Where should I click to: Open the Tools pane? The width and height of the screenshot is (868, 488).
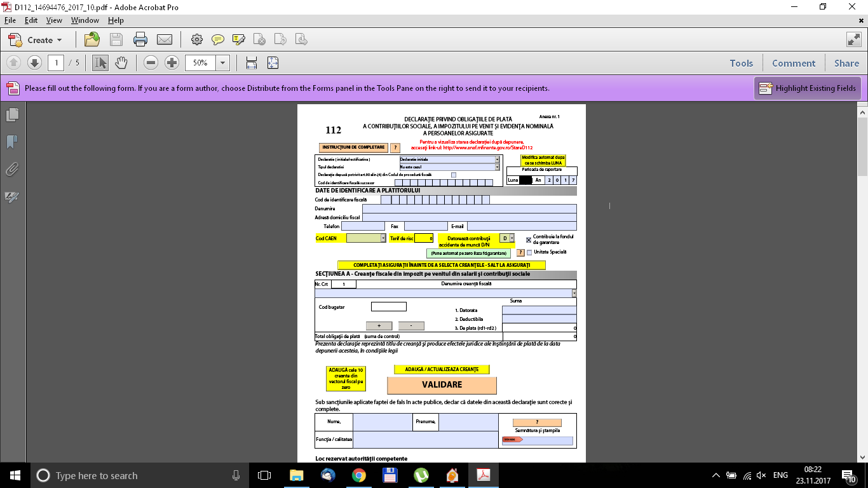pyautogui.click(x=741, y=63)
